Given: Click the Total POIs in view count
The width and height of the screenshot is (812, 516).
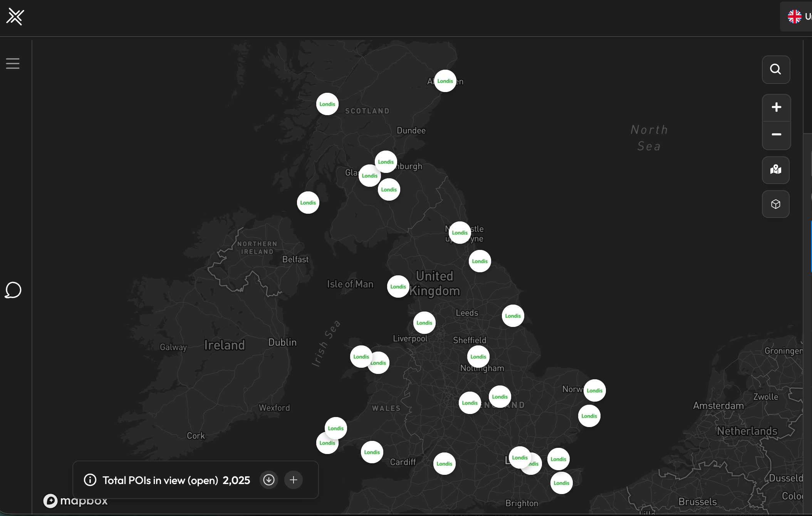Looking at the screenshot, I should point(236,480).
